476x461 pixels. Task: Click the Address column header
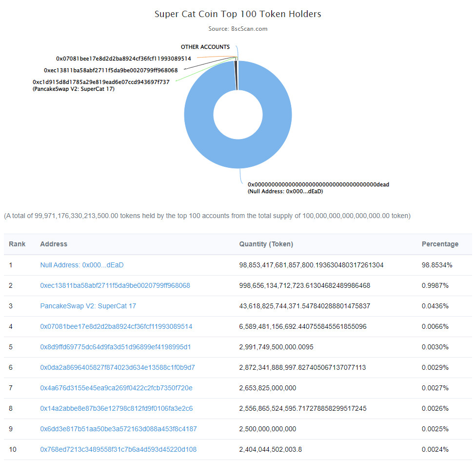point(54,244)
